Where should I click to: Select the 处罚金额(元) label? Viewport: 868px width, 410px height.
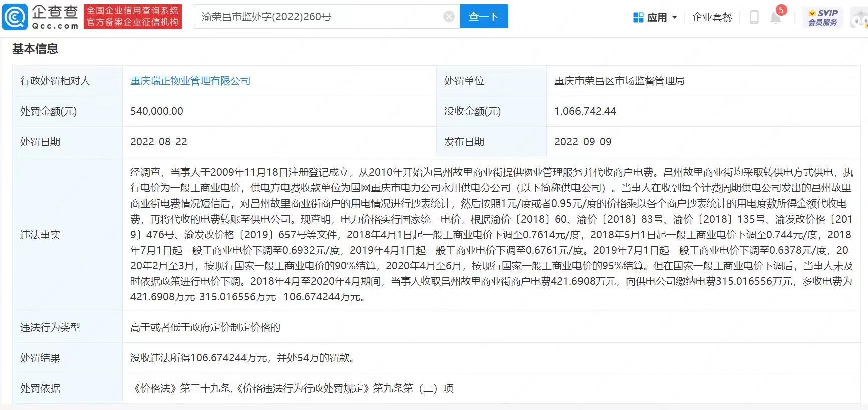coord(48,111)
